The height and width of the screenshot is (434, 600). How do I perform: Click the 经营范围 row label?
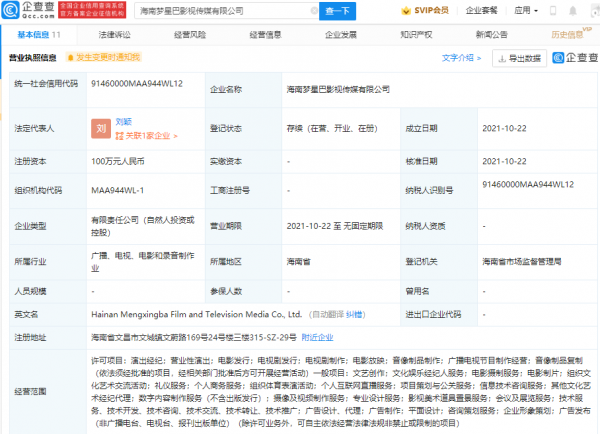[x=30, y=392]
